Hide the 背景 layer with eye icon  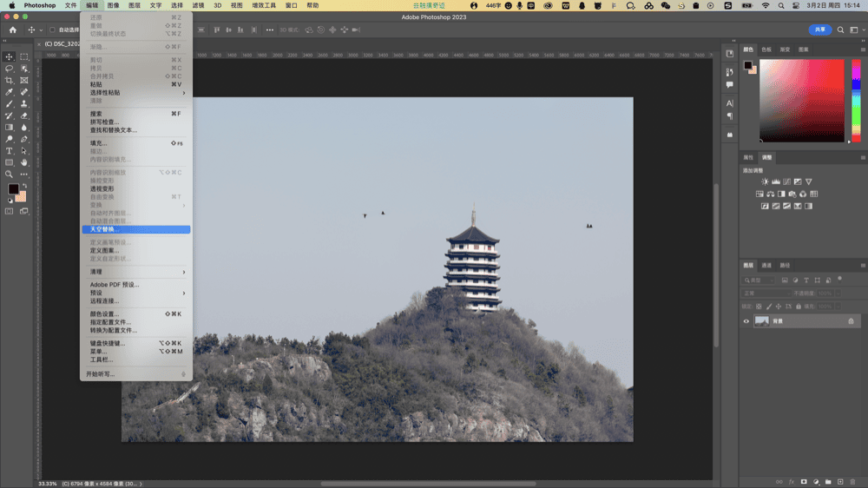pyautogui.click(x=746, y=321)
